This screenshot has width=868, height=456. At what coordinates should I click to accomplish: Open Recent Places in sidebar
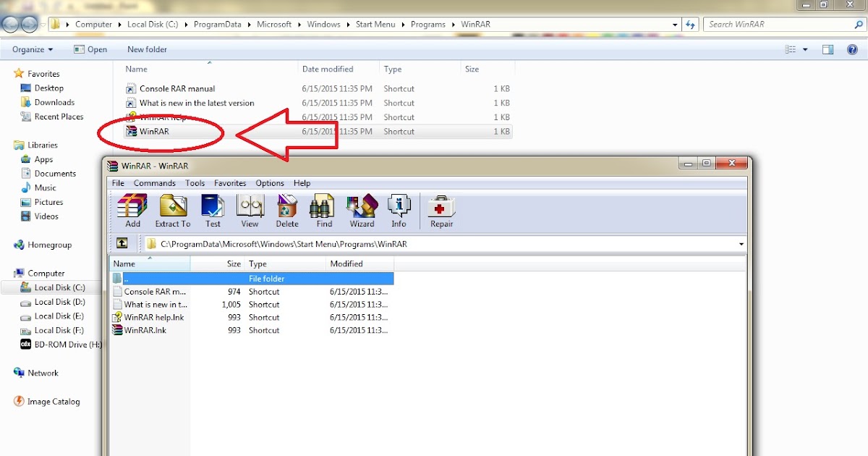(x=51, y=117)
